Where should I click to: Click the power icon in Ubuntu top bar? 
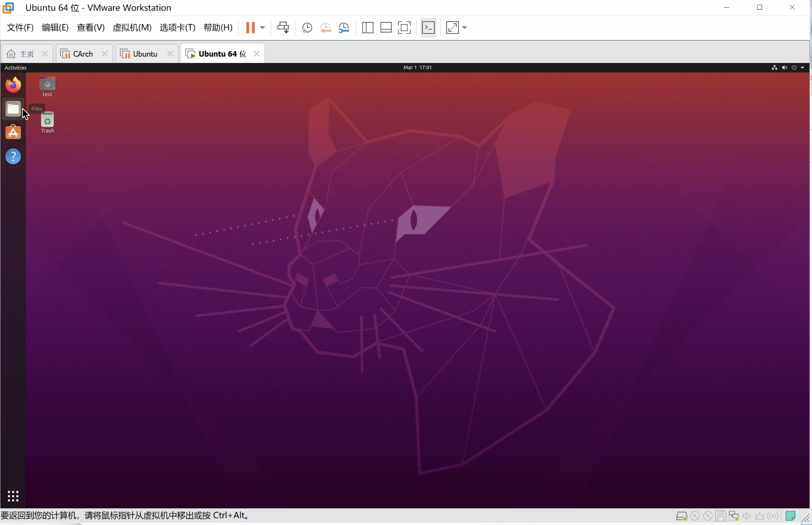794,68
